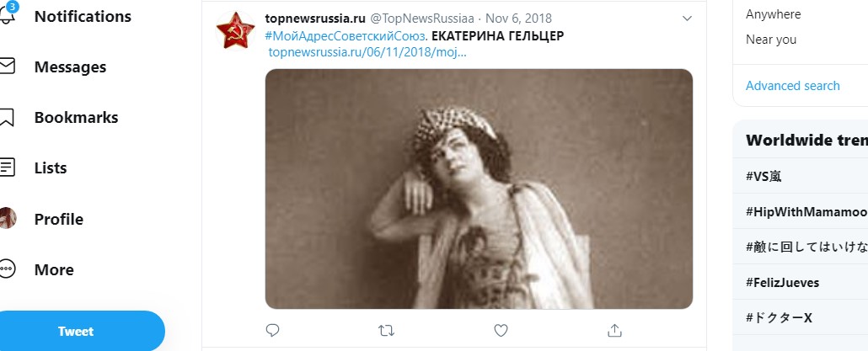
Task: Reply to the topnewsrussia.ru tweet
Action: tap(272, 331)
